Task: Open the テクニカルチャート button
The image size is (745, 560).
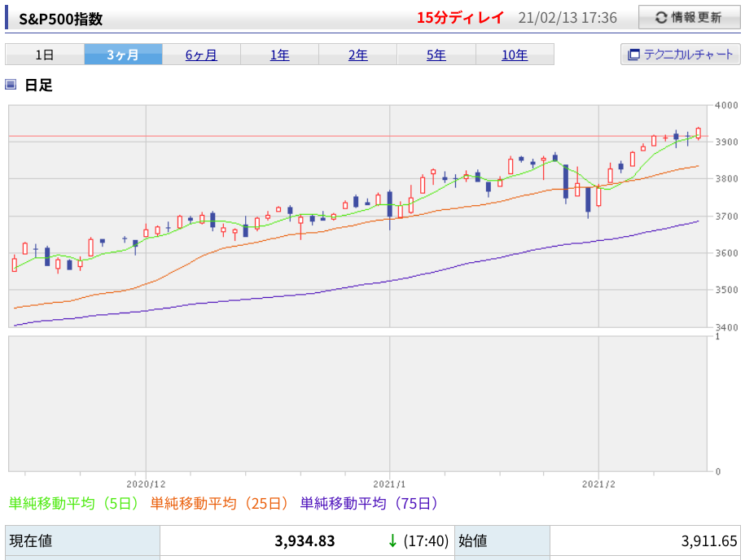Action: (681, 55)
